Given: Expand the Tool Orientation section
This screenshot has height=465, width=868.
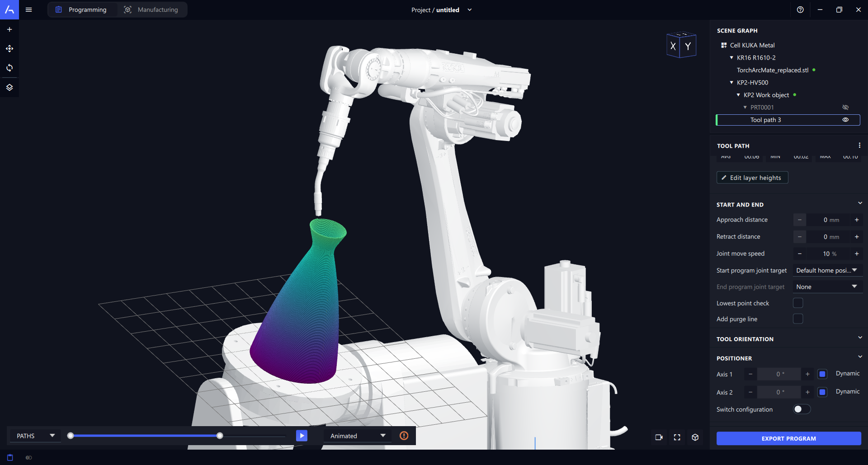Looking at the screenshot, I should (x=860, y=338).
